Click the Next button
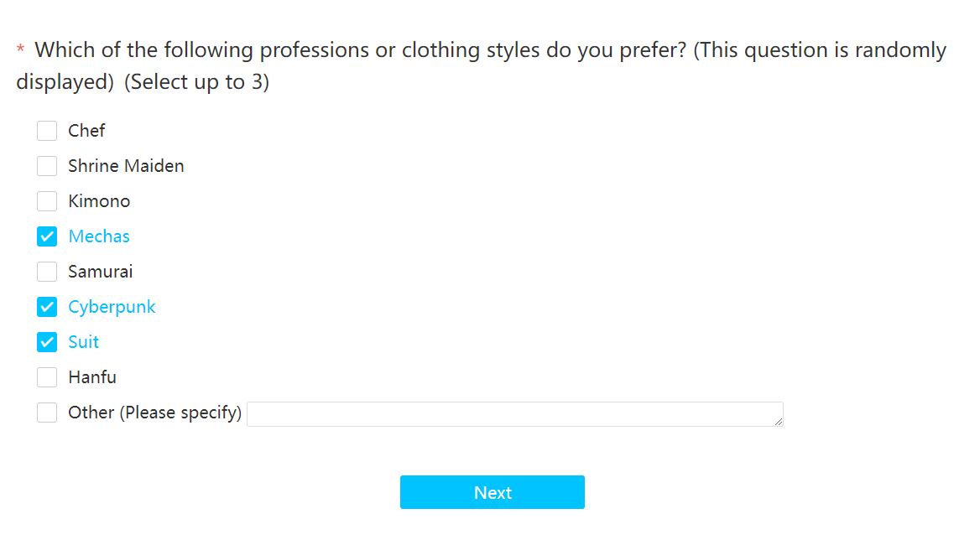This screenshot has height=545, width=980. (493, 492)
